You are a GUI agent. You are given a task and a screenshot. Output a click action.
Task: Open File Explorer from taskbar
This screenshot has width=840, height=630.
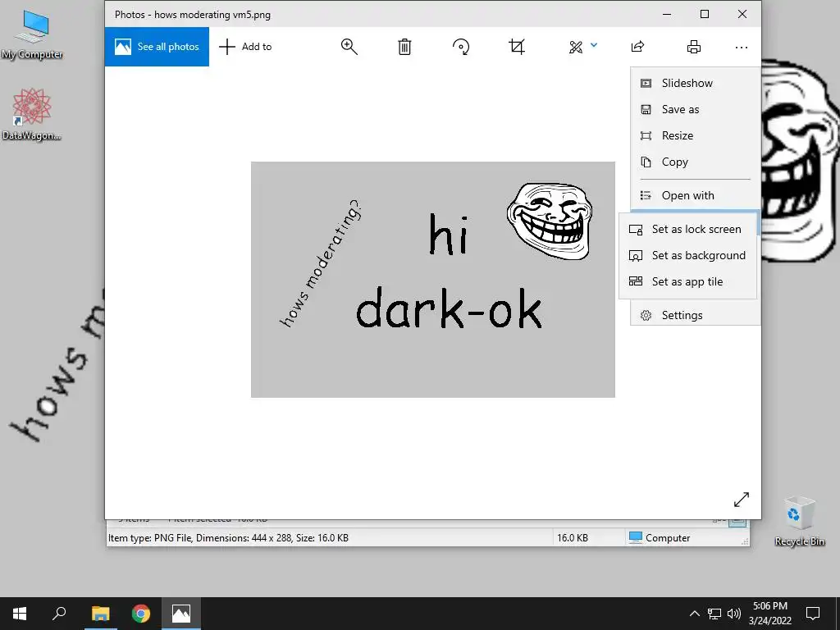(100, 614)
